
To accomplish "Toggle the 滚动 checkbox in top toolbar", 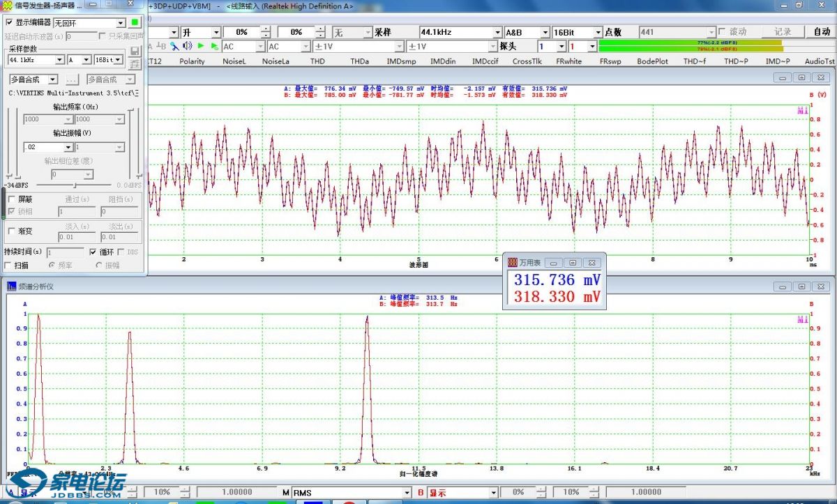I will point(722,31).
